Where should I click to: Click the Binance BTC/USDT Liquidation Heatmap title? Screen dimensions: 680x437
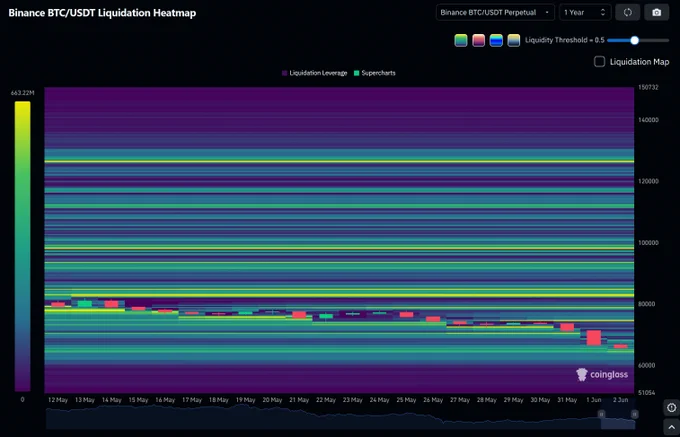click(x=102, y=13)
